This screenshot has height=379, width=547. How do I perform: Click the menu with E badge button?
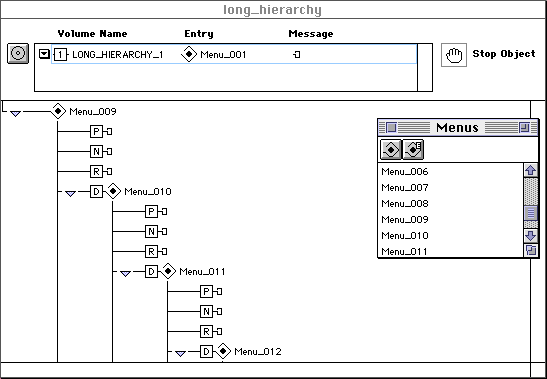[x=413, y=150]
